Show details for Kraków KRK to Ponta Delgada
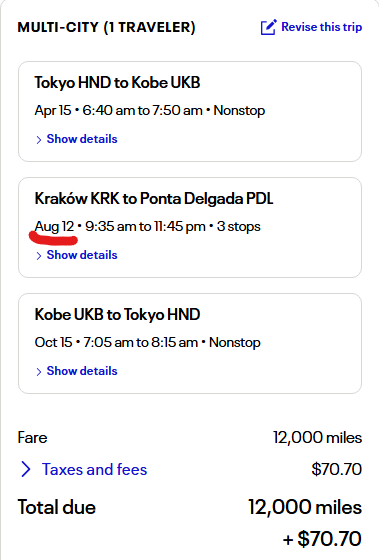 (82, 255)
